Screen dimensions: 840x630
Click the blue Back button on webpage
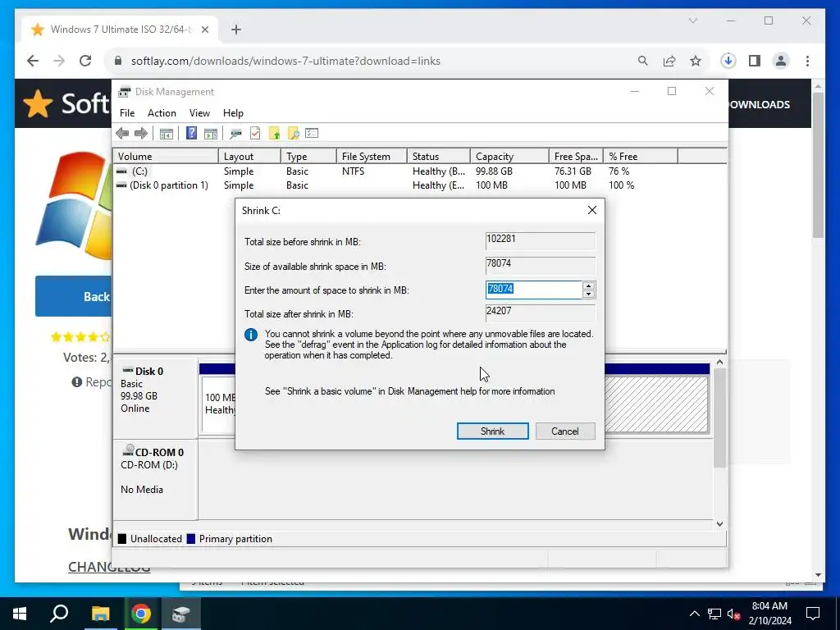[x=73, y=296]
